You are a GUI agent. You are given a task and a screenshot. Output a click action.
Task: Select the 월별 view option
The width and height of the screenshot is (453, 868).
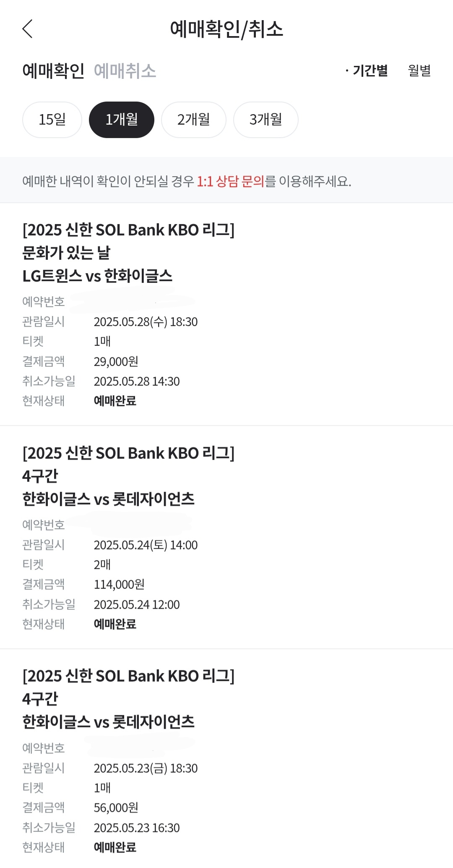(x=419, y=71)
